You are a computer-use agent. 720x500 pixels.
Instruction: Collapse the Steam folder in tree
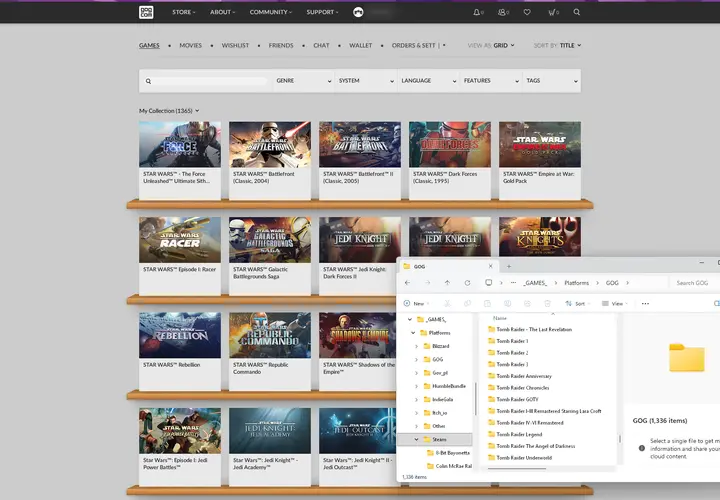click(x=416, y=439)
